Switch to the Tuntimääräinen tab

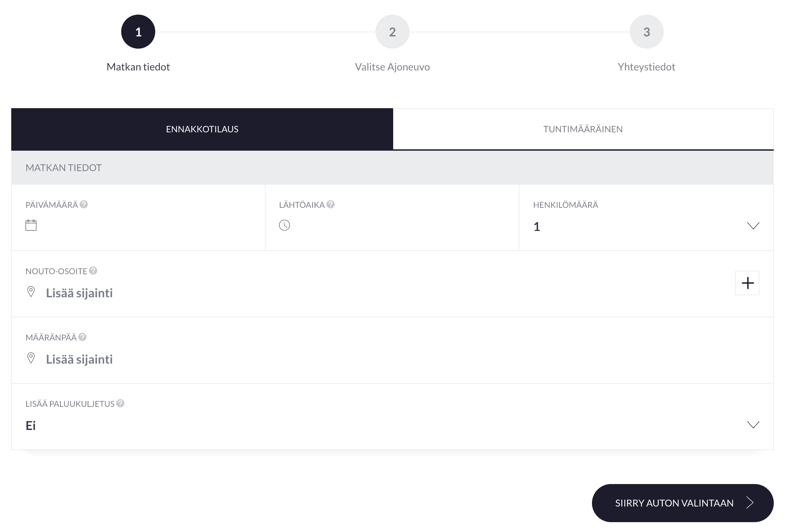[583, 129]
